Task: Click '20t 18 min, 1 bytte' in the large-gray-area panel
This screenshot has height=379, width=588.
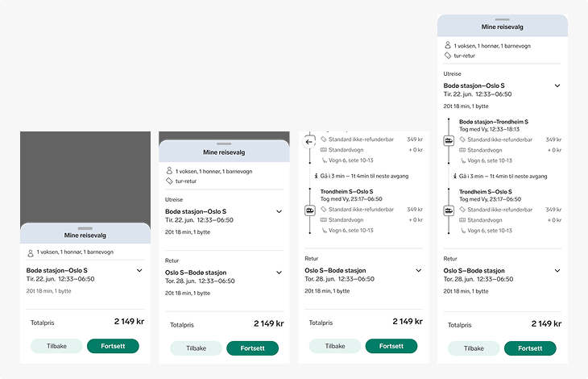Action: click(49, 291)
